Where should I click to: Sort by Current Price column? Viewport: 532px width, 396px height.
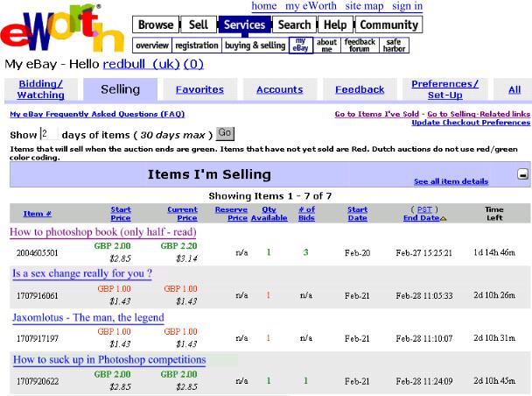pos(183,214)
